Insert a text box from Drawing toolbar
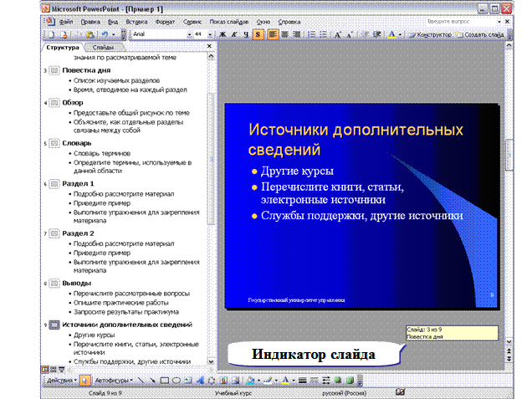Image resolution: width=532 pixels, height=399 pixels. pos(188,381)
